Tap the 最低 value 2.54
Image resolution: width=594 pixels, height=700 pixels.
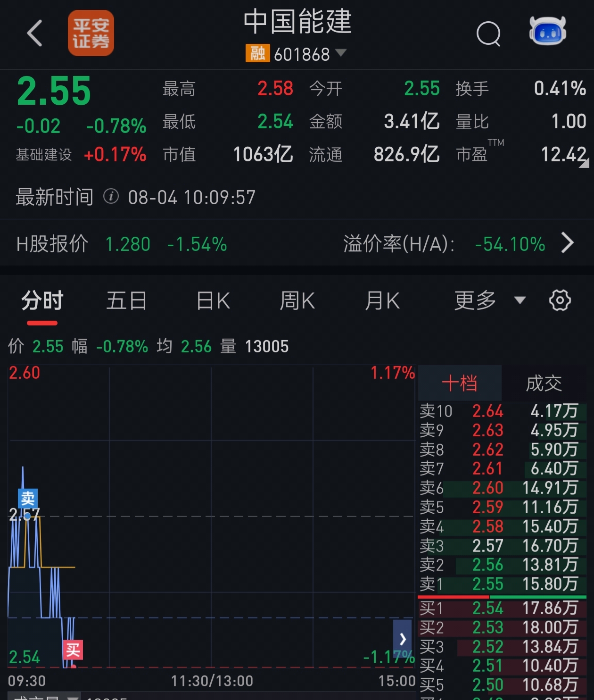point(275,122)
